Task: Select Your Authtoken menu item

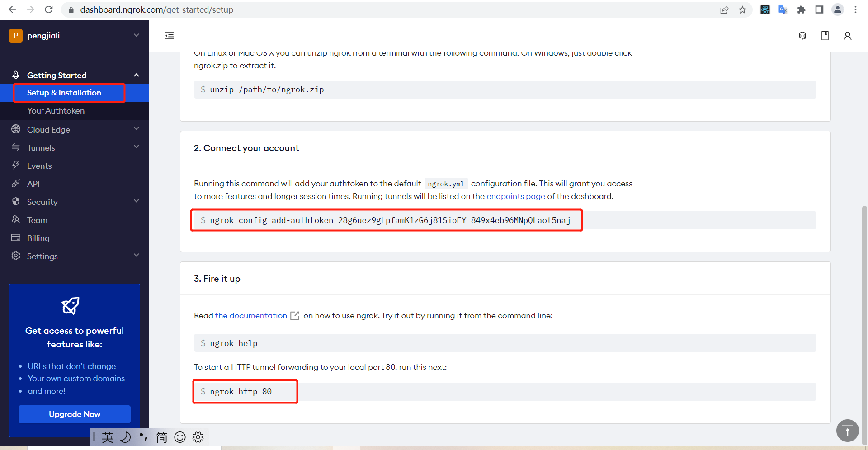Action: click(56, 111)
